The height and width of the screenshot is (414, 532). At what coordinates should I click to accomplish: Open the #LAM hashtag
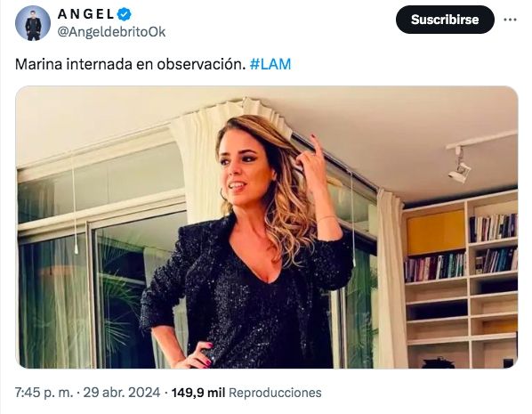pos(270,64)
